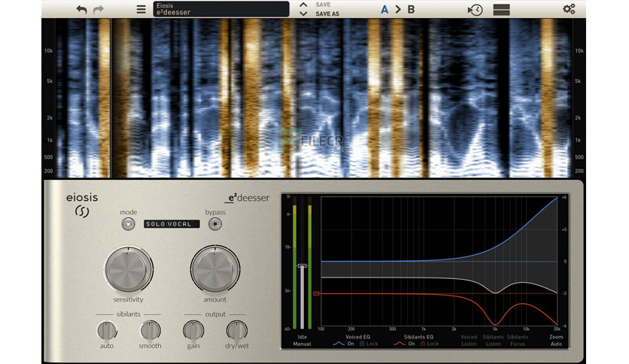Toggle the Idle Manual meter mode

point(302,341)
